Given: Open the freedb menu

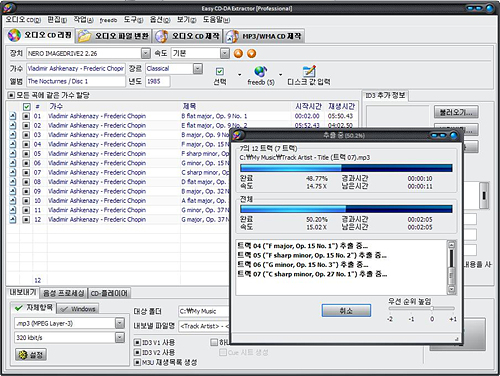Looking at the screenshot, I should pos(109,20).
